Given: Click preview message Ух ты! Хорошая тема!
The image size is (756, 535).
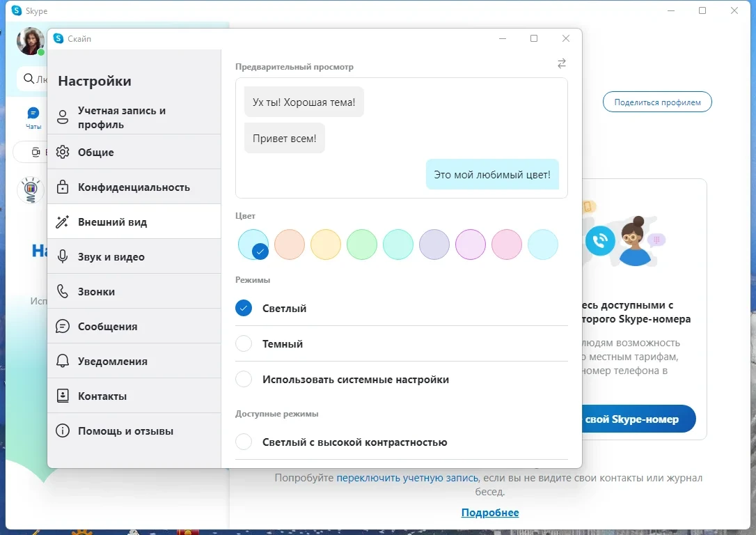Looking at the screenshot, I should pyautogui.click(x=304, y=102).
